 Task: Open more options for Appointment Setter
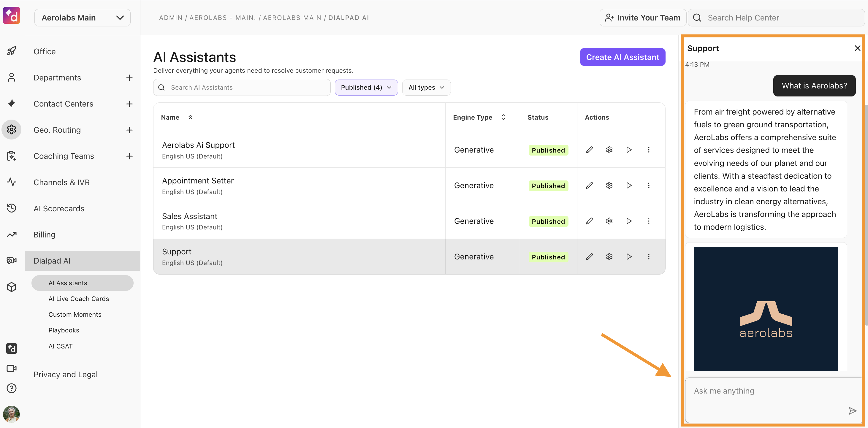(x=649, y=185)
